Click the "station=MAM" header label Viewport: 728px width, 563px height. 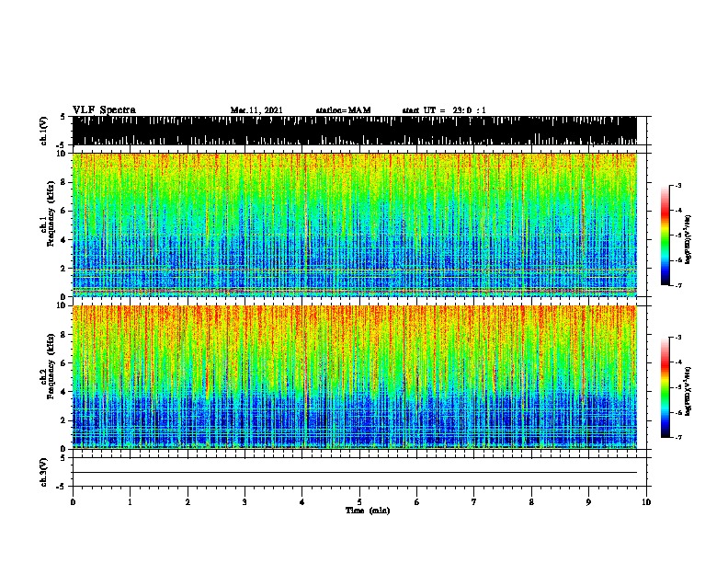click(x=343, y=110)
